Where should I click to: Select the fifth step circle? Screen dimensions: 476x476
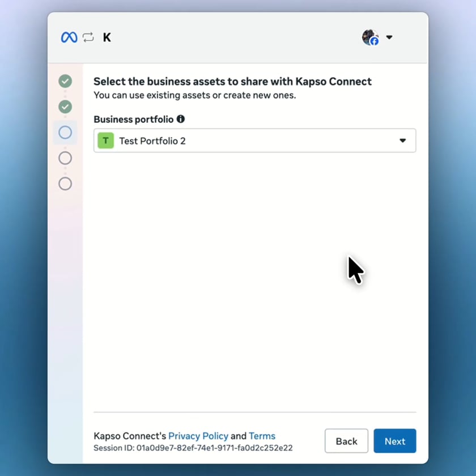coord(65,184)
